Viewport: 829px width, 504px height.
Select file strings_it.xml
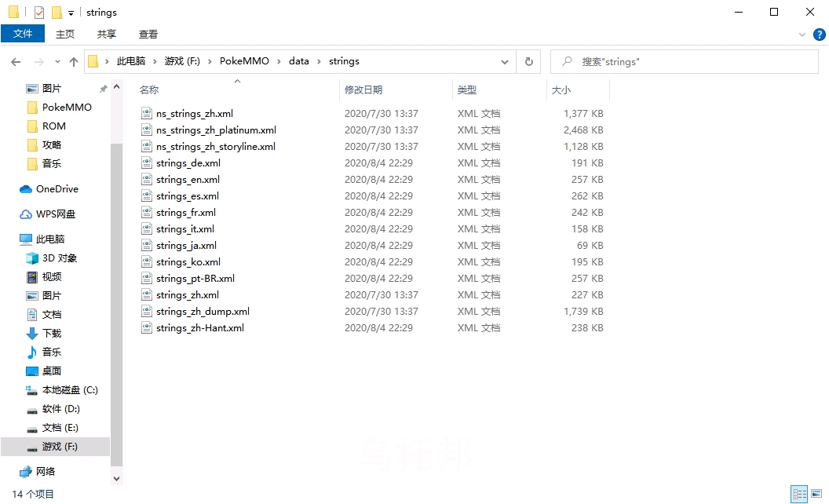(x=185, y=229)
